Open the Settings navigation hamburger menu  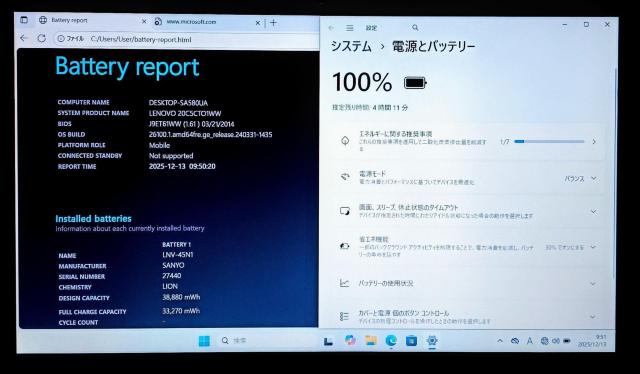[x=350, y=28]
